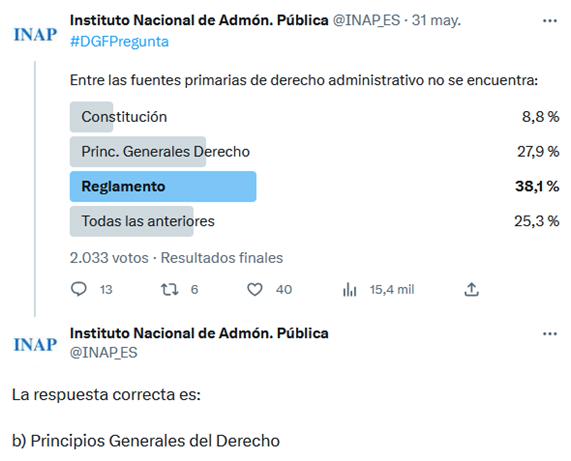Image resolution: width=571 pixels, height=461 pixels.
Task: Click the retweet arrows icon
Action: 170,290
